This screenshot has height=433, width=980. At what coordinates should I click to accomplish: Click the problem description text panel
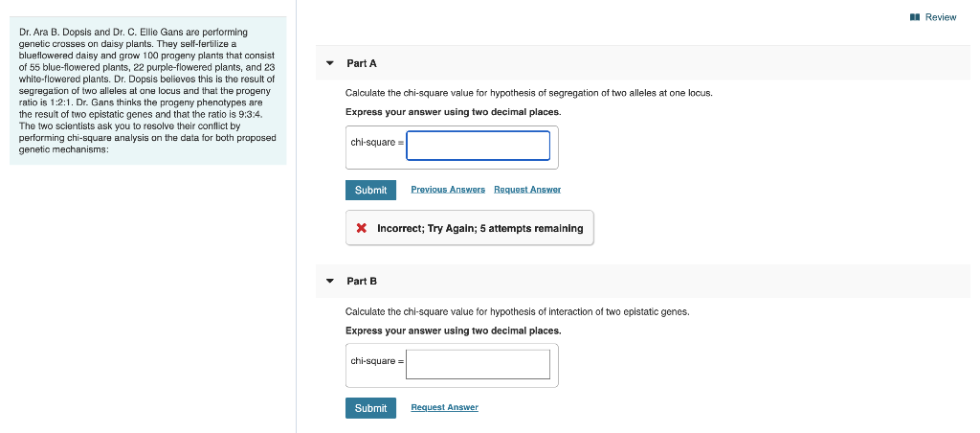pos(148,91)
